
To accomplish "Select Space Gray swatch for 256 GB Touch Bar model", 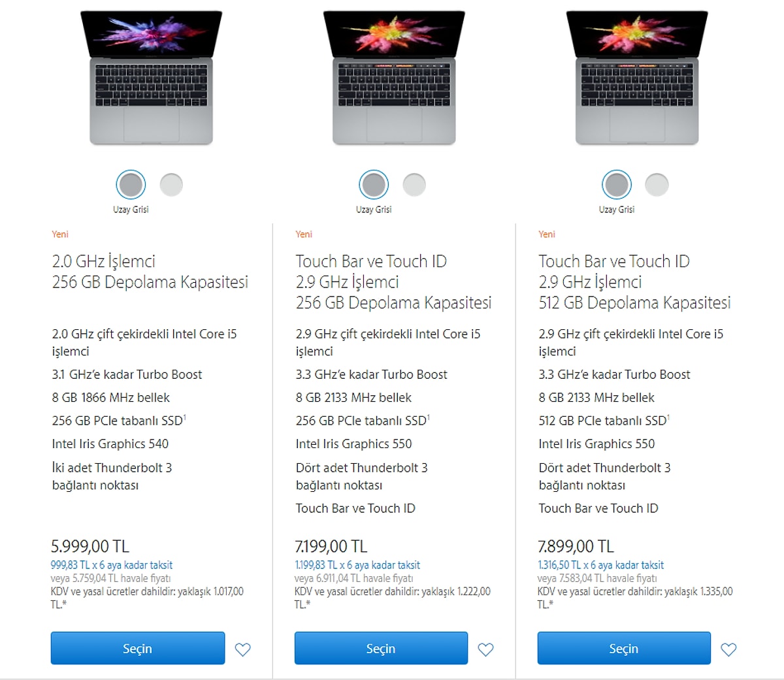I will (x=374, y=185).
